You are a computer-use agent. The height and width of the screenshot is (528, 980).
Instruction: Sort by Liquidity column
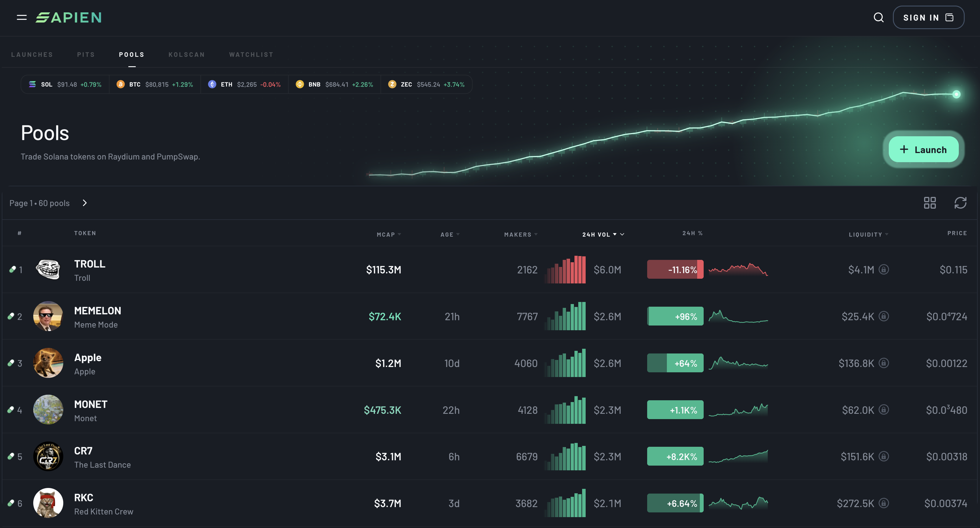coord(868,234)
